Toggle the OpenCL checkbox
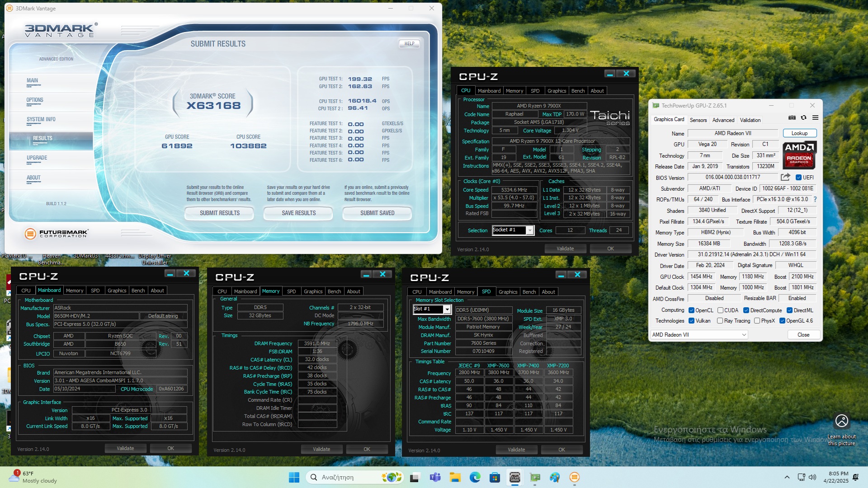The width and height of the screenshot is (868, 488). (x=691, y=310)
